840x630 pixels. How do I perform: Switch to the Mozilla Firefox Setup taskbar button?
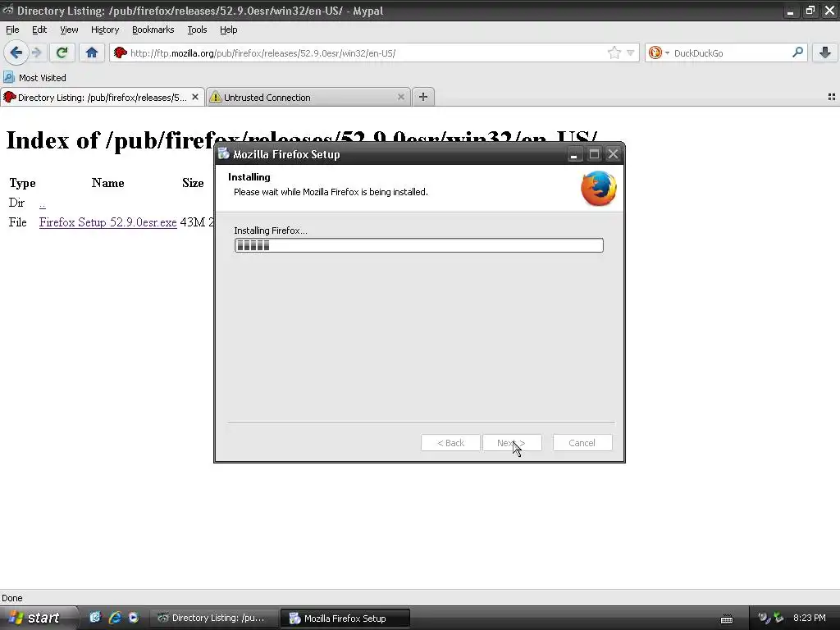click(x=346, y=618)
